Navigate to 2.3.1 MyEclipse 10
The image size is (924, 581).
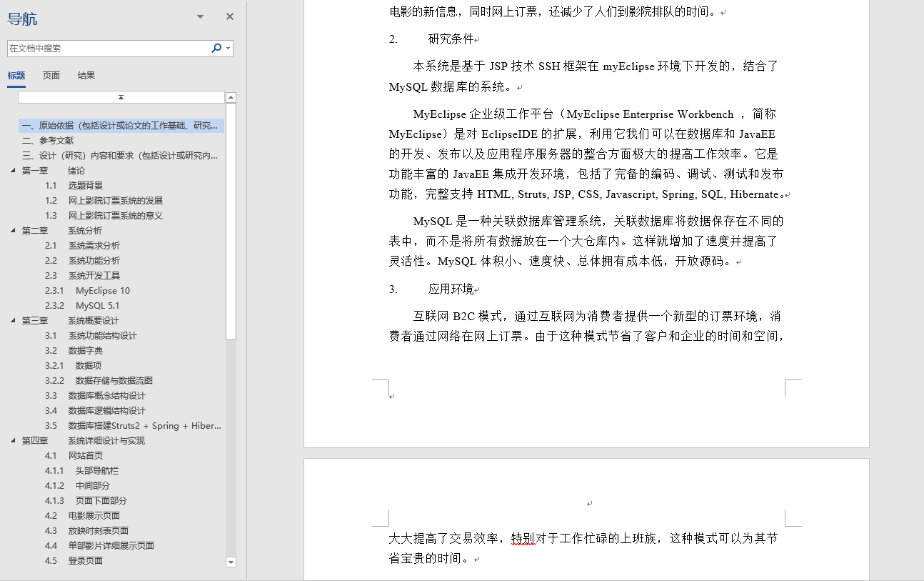click(103, 291)
